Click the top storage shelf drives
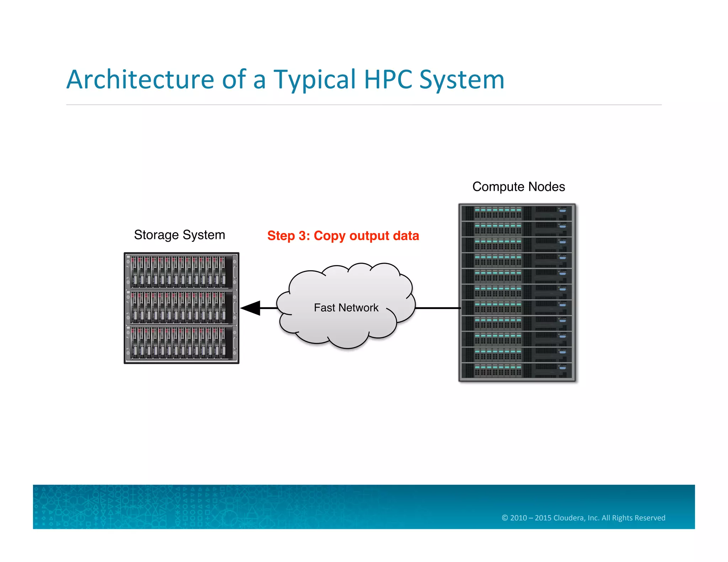The image size is (728, 562). click(x=178, y=272)
